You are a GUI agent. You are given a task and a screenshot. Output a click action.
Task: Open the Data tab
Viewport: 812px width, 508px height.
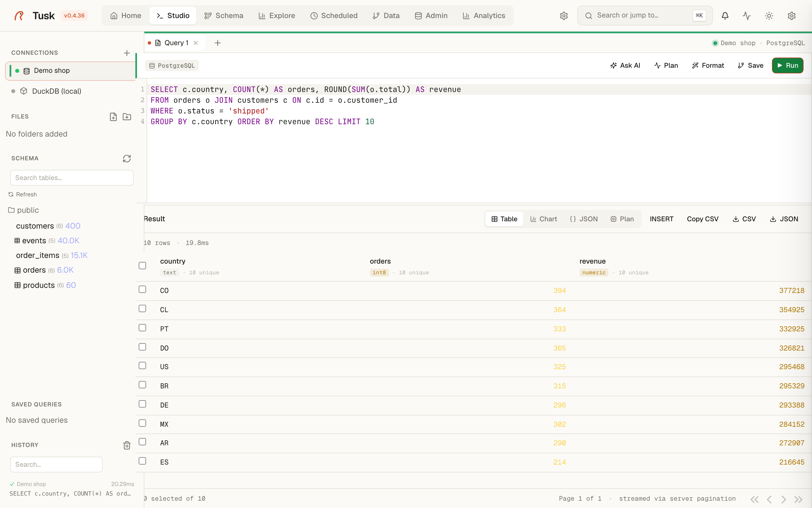tap(386, 16)
